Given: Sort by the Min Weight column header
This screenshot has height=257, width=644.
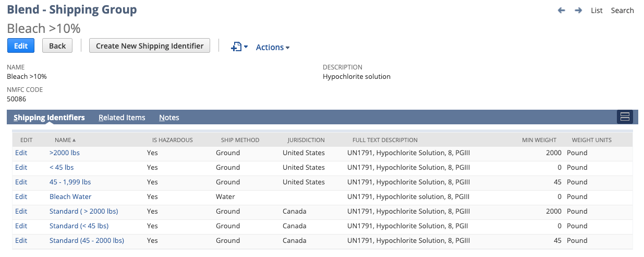Looking at the screenshot, I should 539,140.
